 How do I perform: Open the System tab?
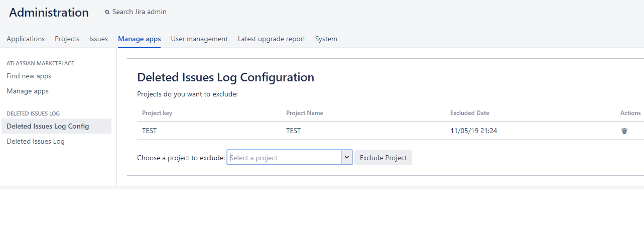tap(326, 39)
